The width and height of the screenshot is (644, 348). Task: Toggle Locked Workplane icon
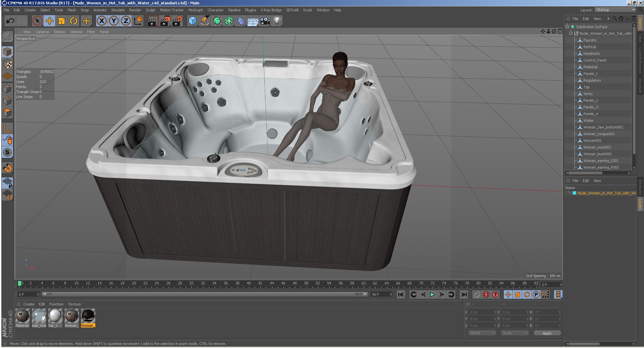(x=7, y=183)
